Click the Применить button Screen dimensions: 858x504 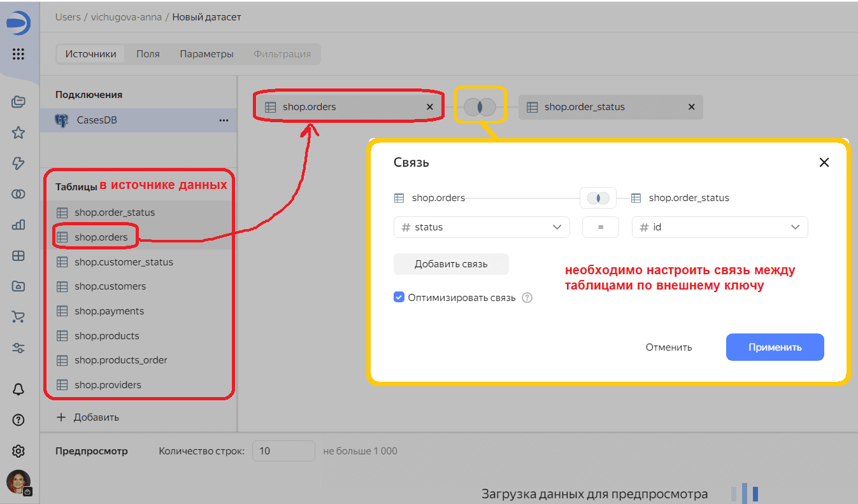[x=775, y=347]
